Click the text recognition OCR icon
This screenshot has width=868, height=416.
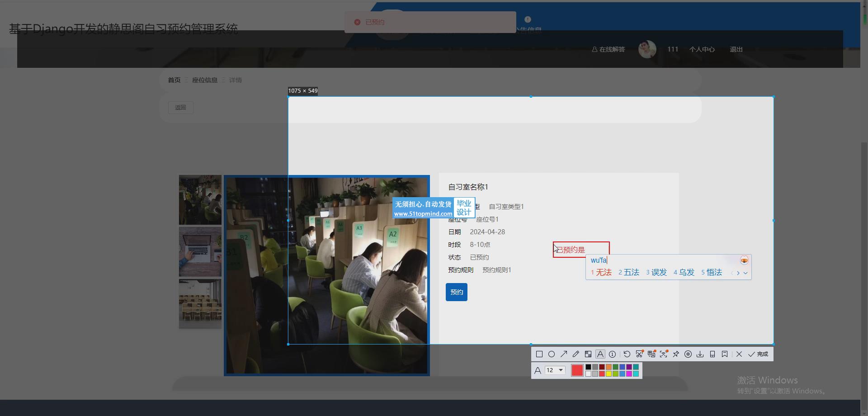[664, 354]
